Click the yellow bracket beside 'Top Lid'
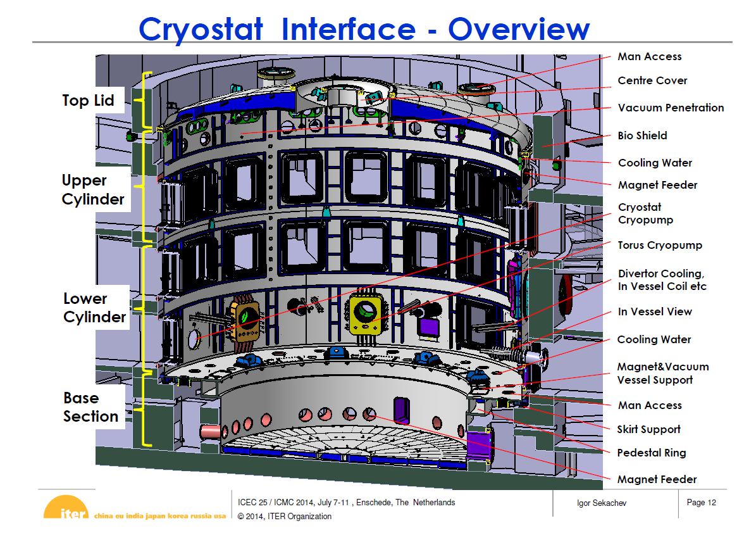756x535 pixels. point(144,101)
